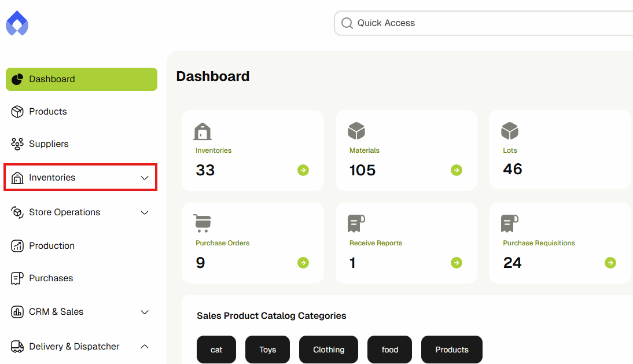Collapse the Delivery & Dispatcher section chevron
This screenshot has width=633, height=364.
(x=145, y=347)
